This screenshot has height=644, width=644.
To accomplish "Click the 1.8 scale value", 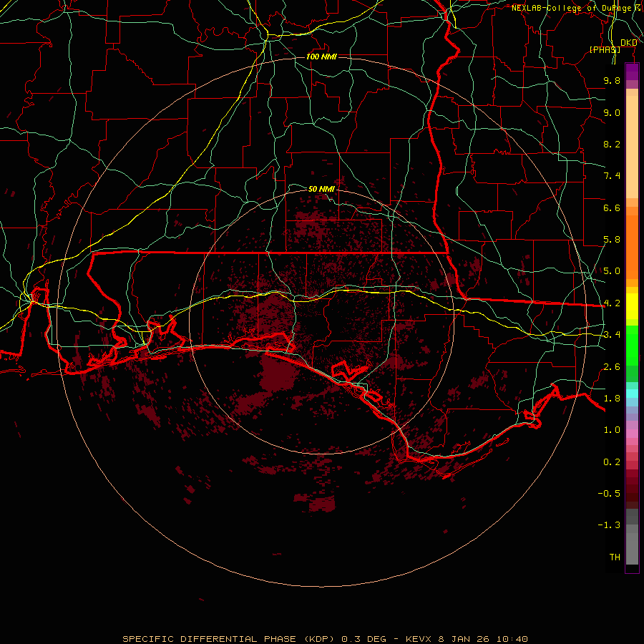I will click(612, 399).
